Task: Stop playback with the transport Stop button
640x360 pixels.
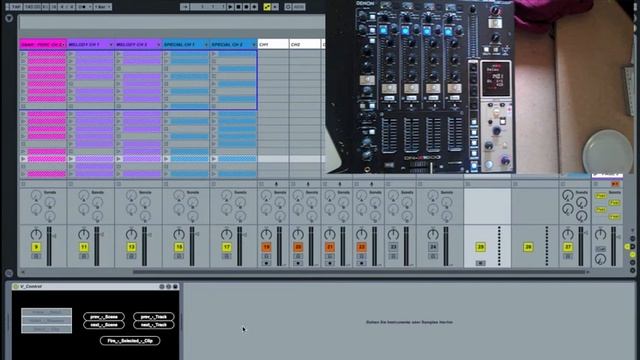Action: [238, 7]
